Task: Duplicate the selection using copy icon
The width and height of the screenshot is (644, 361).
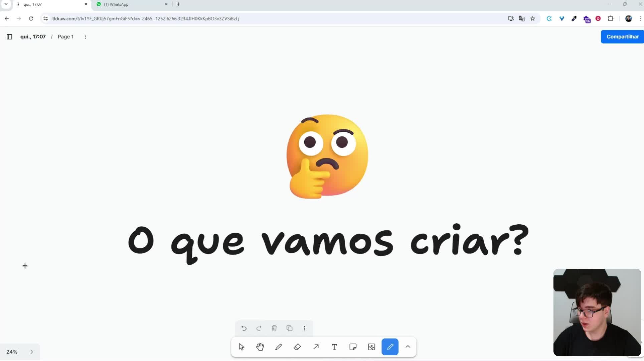Action: click(x=289, y=328)
